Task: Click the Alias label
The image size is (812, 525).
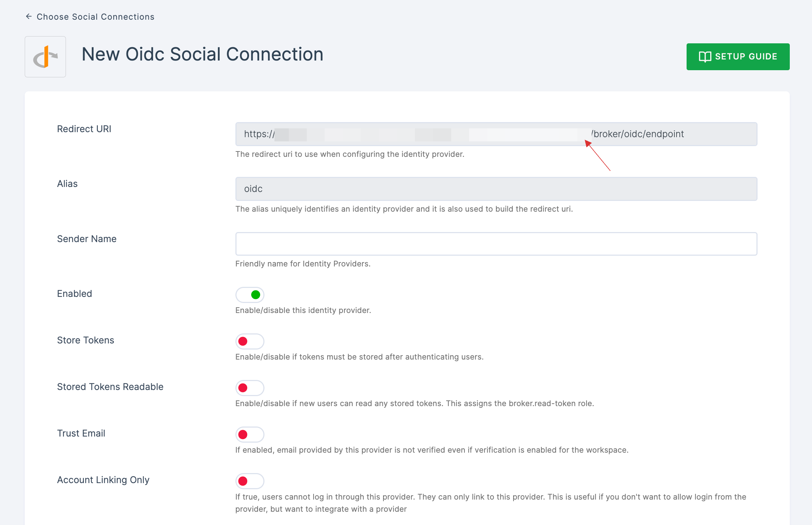Action: pyautogui.click(x=67, y=184)
